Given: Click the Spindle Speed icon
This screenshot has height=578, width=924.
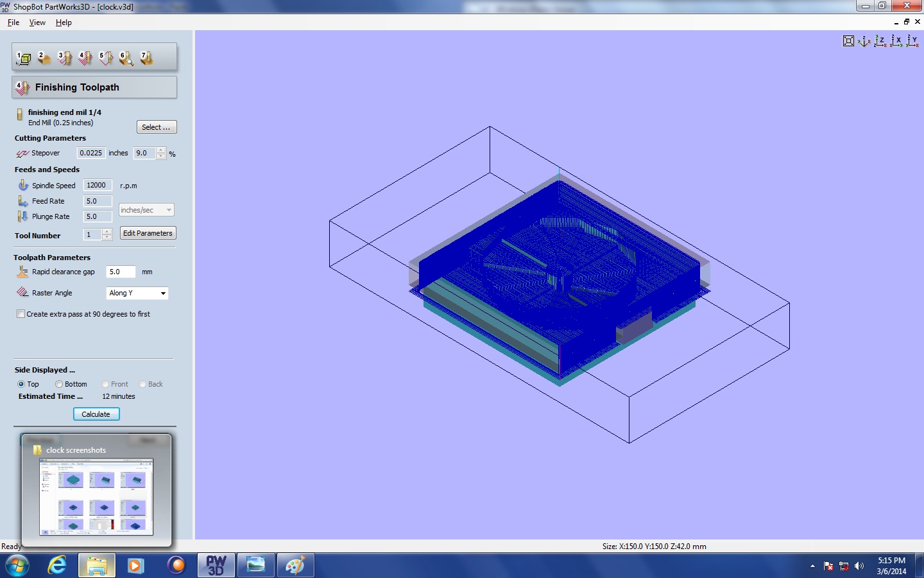Looking at the screenshot, I should 23,185.
